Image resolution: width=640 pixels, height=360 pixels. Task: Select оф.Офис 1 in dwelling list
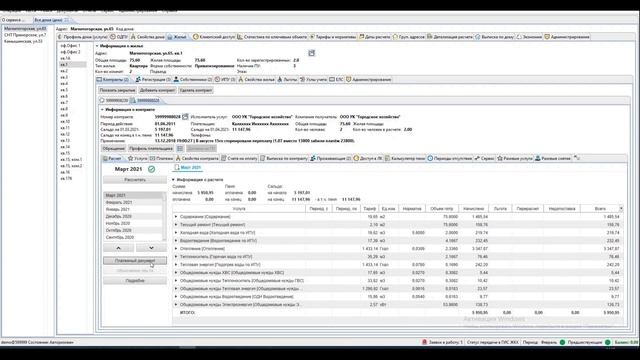[70, 46]
